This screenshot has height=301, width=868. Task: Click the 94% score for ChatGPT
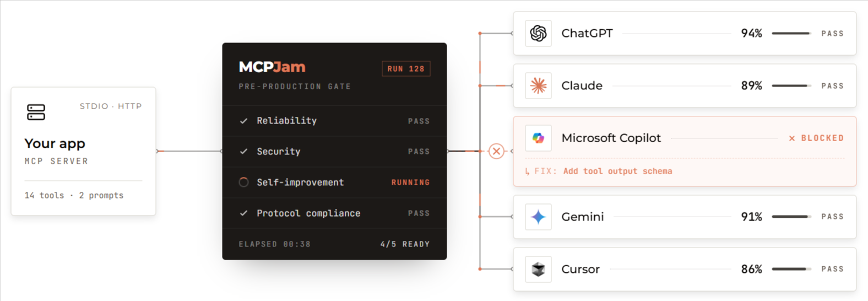coord(751,34)
